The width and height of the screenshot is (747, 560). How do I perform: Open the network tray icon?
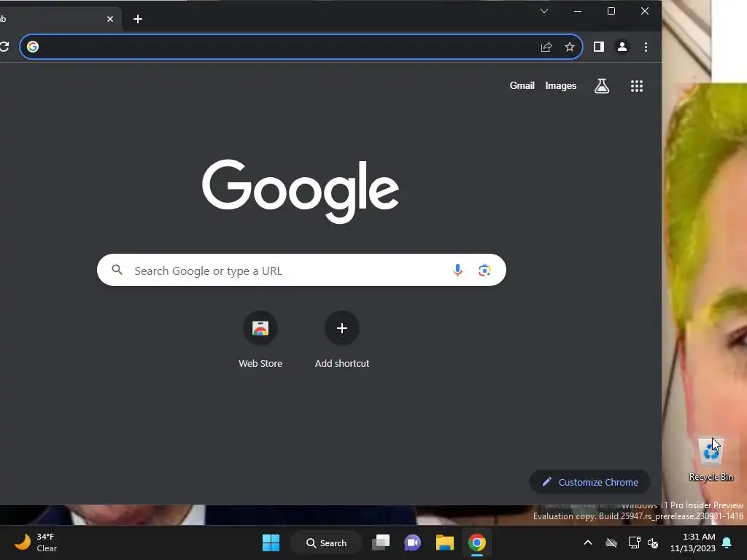634,542
